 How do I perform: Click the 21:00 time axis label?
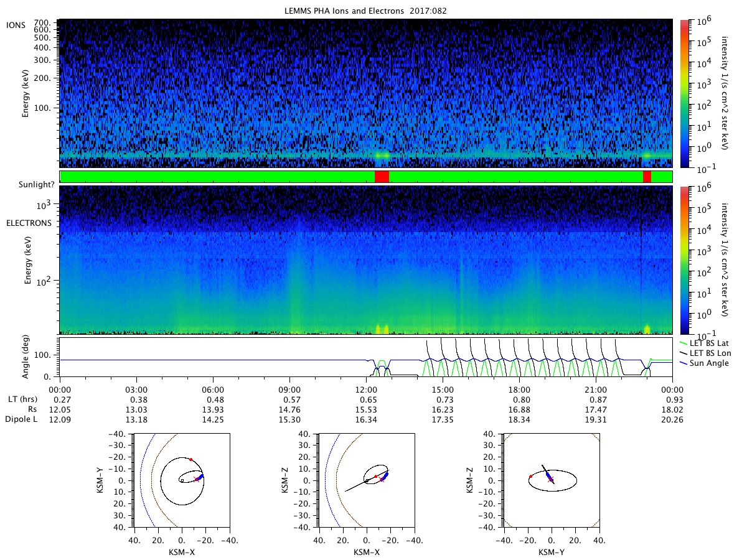pos(596,389)
